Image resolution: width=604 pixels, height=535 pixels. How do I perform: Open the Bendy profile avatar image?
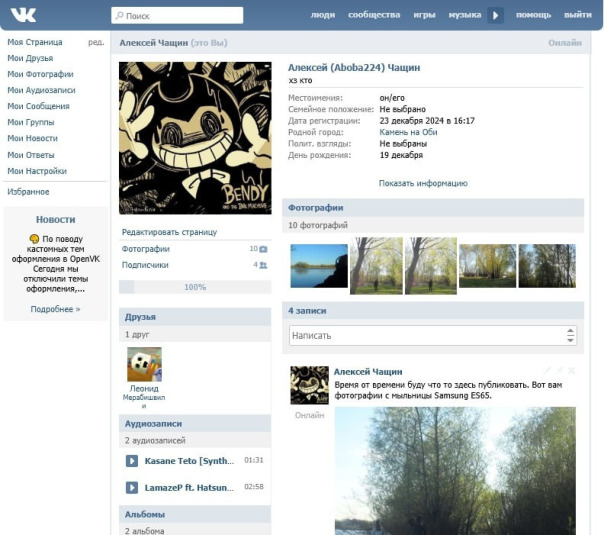[x=195, y=138]
